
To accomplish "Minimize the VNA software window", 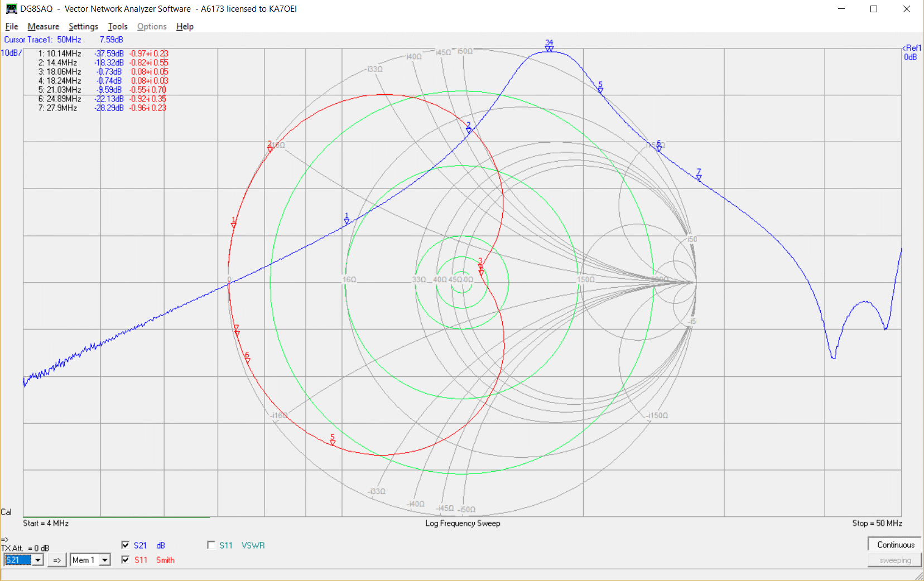I will (x=841, y=8).
